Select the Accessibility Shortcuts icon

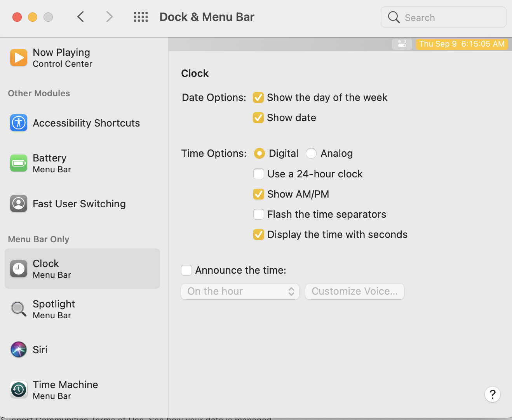click(19, 123)
